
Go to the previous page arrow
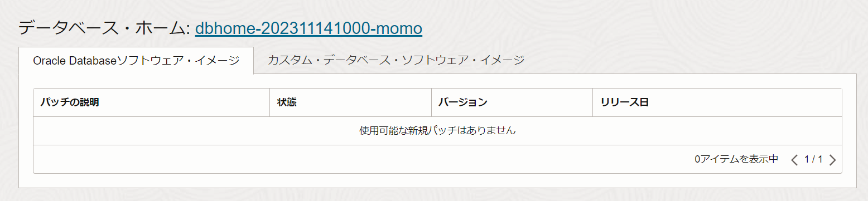point(795,160)
